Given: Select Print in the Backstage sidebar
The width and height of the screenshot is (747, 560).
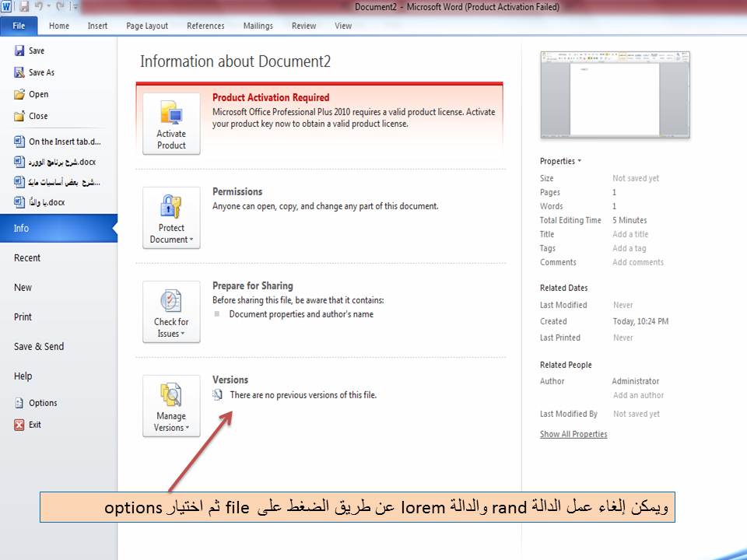Looking at the screenshot, I should 23,317.
